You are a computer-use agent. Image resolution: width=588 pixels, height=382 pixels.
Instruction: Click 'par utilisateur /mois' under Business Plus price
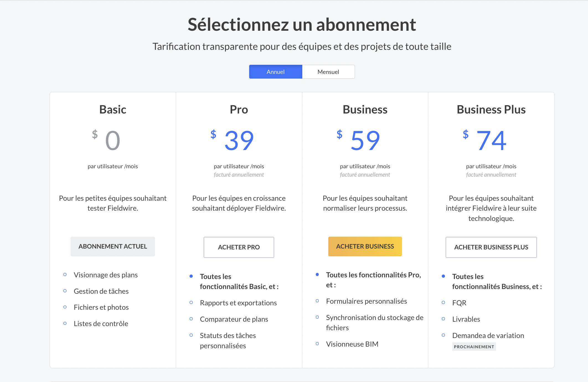pyautogui.click(x=491, y=166)
